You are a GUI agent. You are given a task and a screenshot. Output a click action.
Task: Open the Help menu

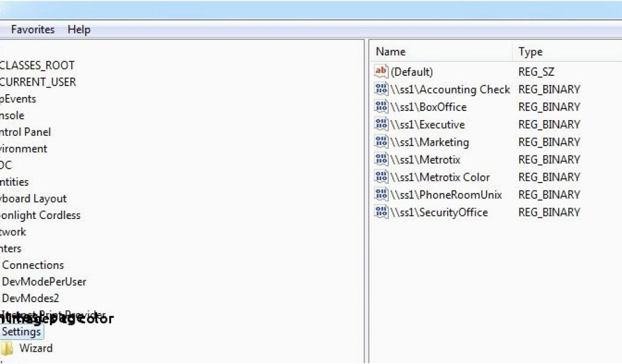79,29
